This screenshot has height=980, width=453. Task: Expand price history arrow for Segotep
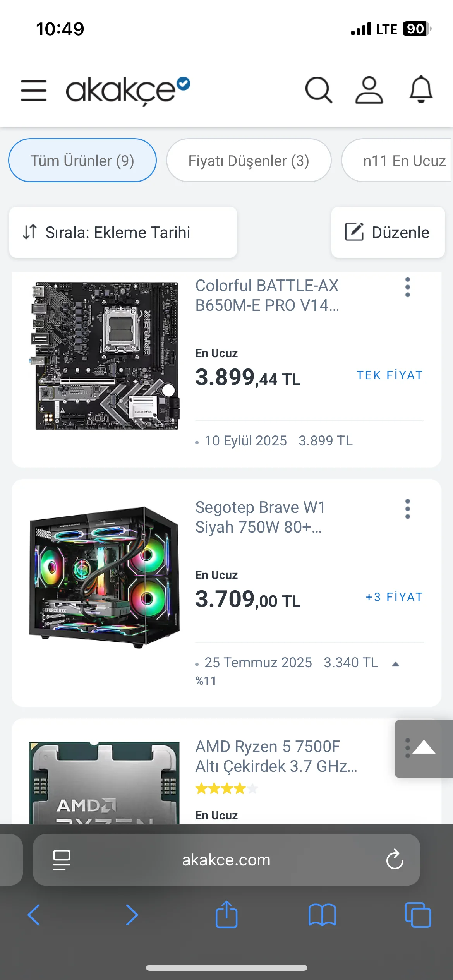pyautogui.click(x=395, y=664)
